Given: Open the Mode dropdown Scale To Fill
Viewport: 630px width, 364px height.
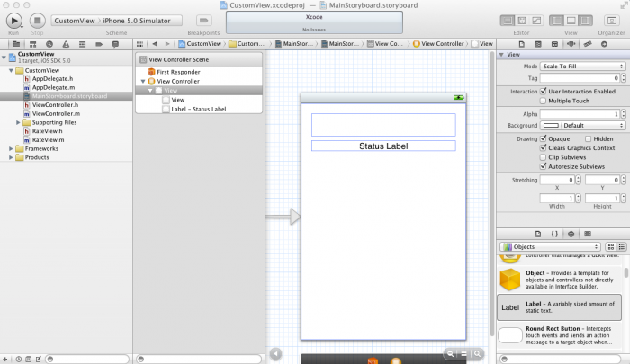Looking at the screenshot, I should [x=582, y=67].
